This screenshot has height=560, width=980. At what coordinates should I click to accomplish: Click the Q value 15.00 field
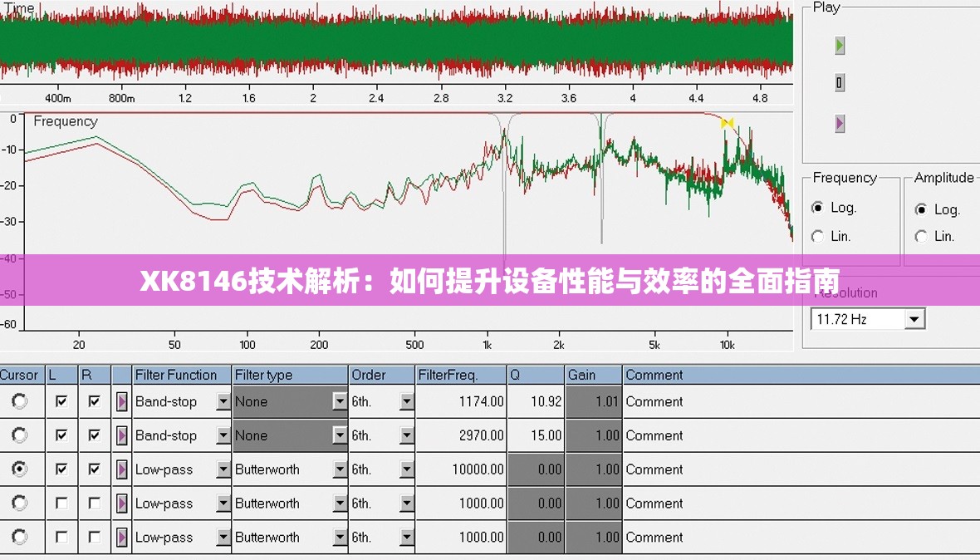click(x=536, y=435)
